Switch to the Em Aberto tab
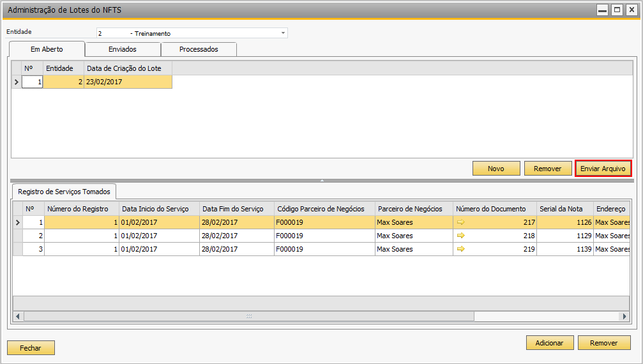Image resolution: width=643 pixels, height=364 pixels. [x=47, y=49]
